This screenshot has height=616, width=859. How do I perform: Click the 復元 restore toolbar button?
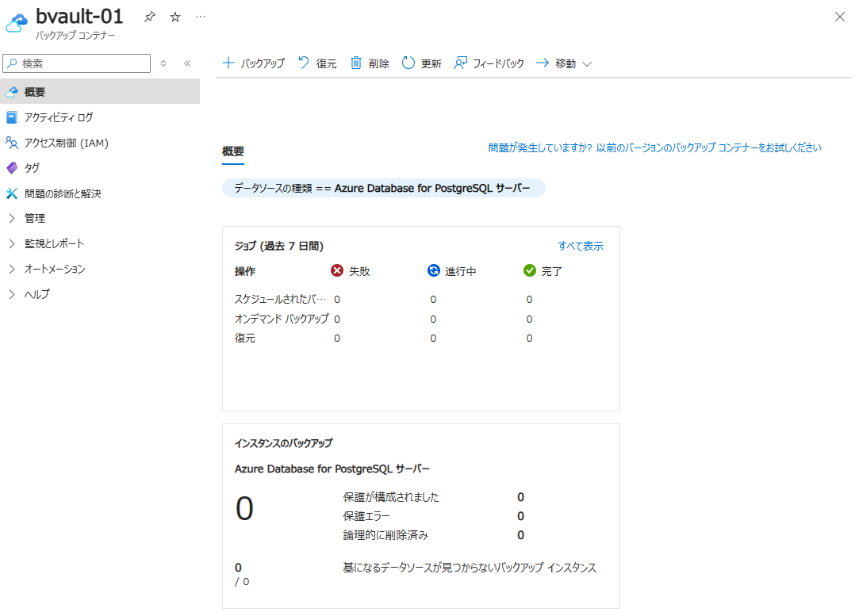pos(318,63)
